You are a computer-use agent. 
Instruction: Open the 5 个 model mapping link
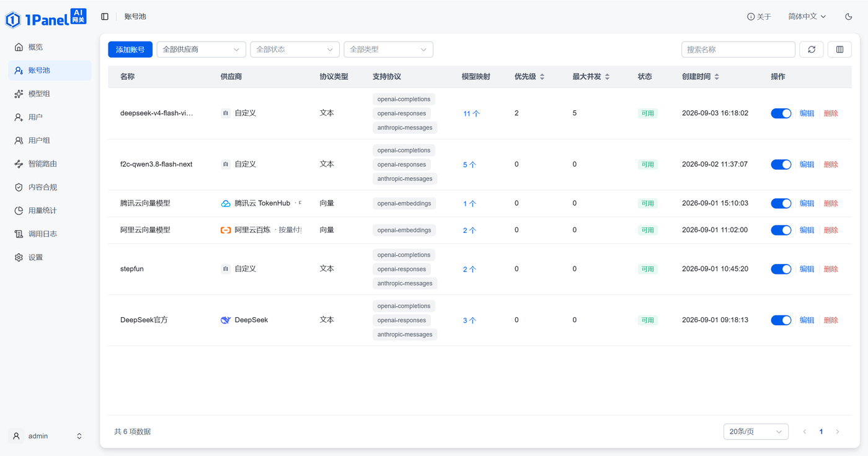[469, 165]
